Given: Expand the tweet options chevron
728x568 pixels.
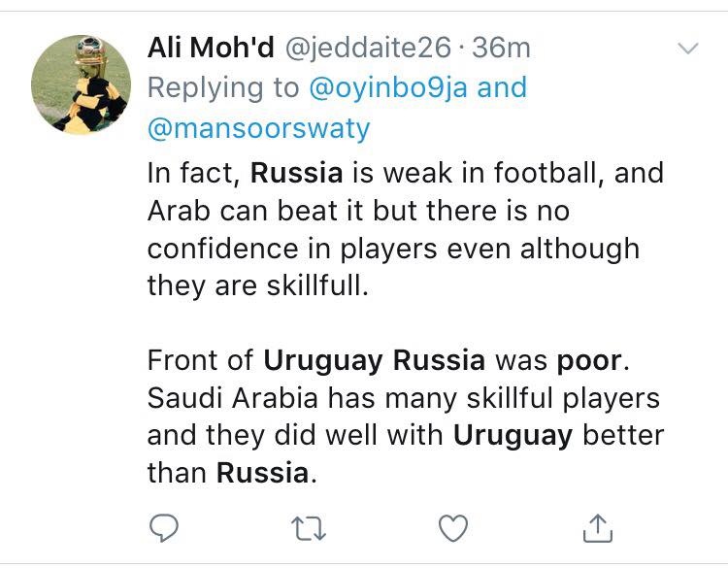Looking at the screenshot, I should pos(687,48).
